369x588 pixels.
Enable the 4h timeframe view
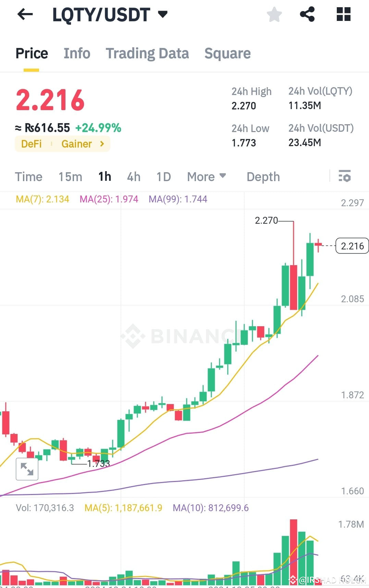point(133,177)
